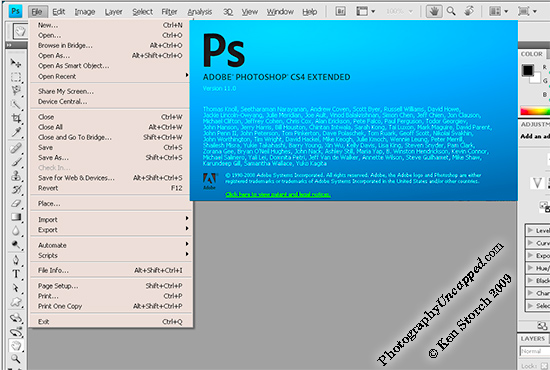The height and width of the screenshot is (370, 550).
Task: Open the Image menu
Action: click(85, 12)
